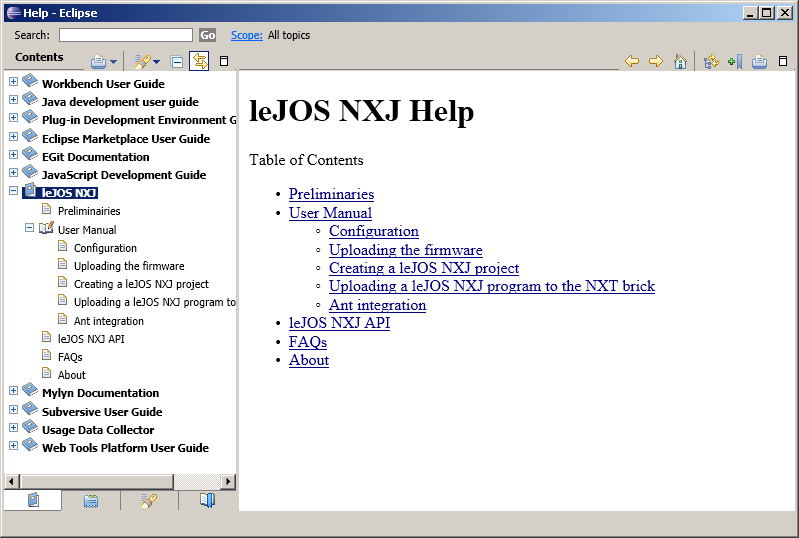The width and height of the screenshot is (799, 538).
Task: Click horizontal scrollbar right arrow in Contents
Action: (x=228, y=481)
